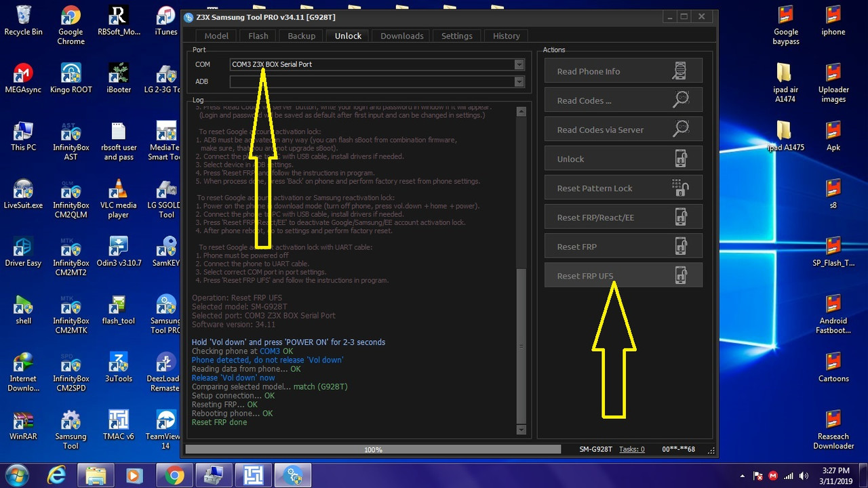Click the Tasks: 0 status link

point(631,449)
